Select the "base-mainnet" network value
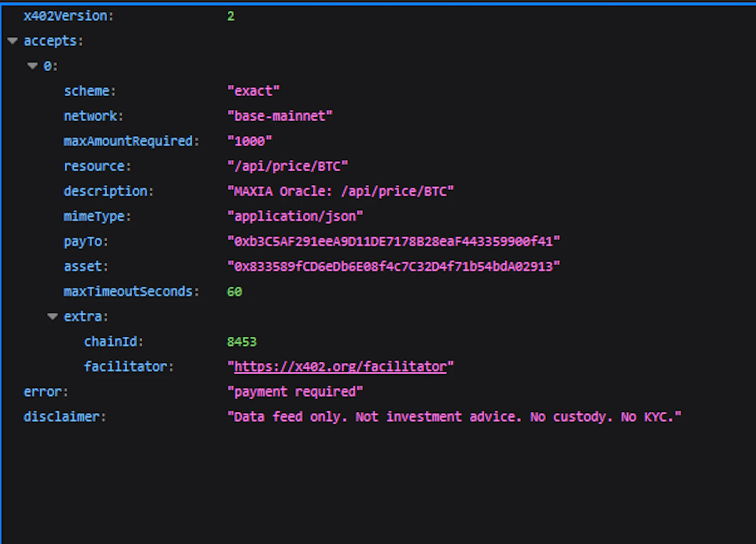The height and width of the screenshot is (544, 756). pyautogui.click(x=280, y=116)
